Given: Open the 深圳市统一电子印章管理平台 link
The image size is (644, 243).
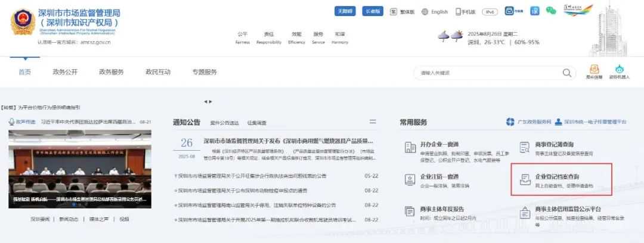Looking at the screenshot, I should [x=595, y=122].
